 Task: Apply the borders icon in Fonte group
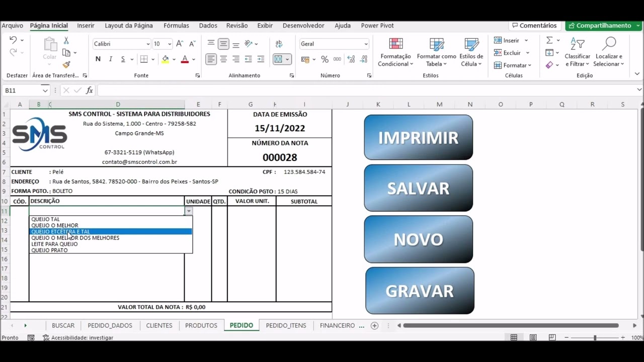pyautogui.click(x=144, y=59)
